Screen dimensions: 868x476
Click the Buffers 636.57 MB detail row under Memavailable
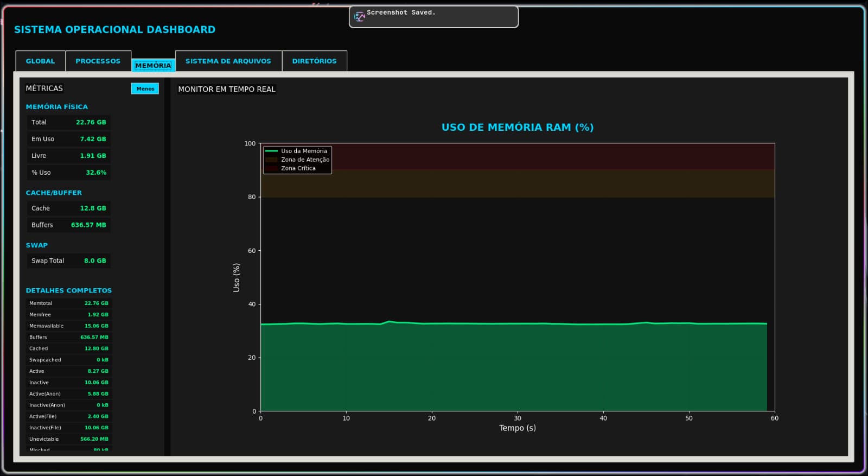click(68, 338)
